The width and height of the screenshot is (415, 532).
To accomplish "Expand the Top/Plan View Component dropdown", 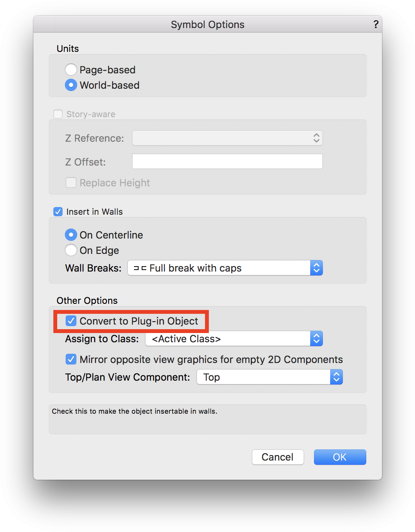I will (270, 377).
